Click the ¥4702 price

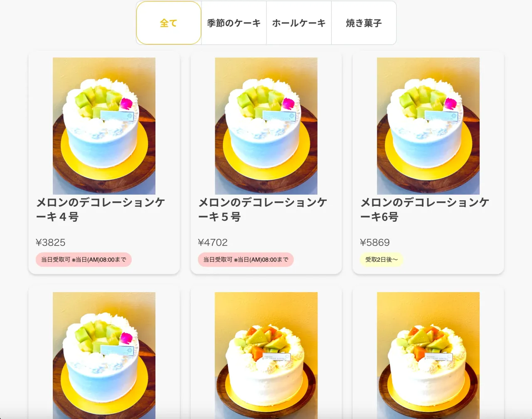213,243
